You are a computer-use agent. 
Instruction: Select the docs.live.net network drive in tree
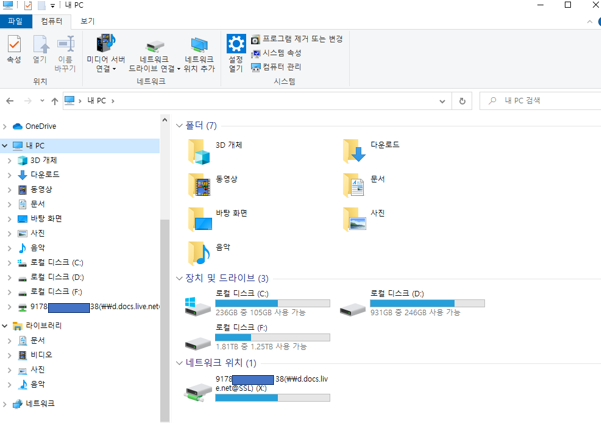[89, 307]
